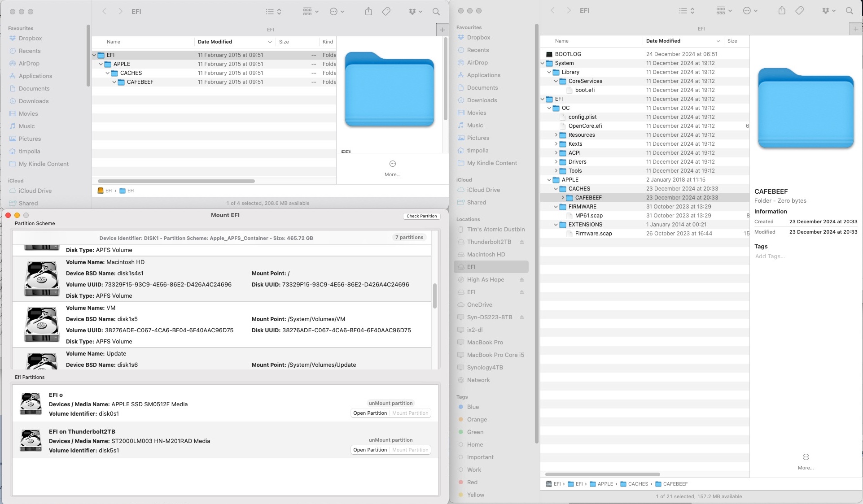Click the Check Partition button
The height and width of the screenshot is (504, 863).
click(421, 215)
